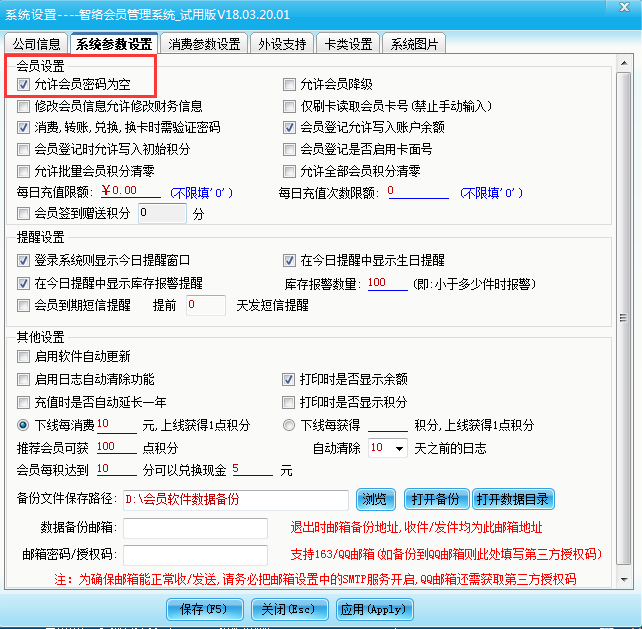Check 充值时是否自动延长一年

tap(23, 403)
